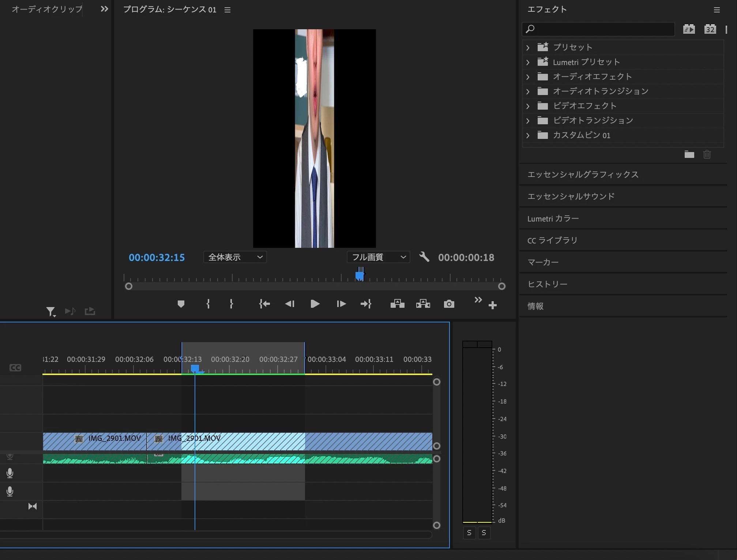
Task: Open the フル画質 playback resolution dropdown
Action: click(x=378, y=257)
